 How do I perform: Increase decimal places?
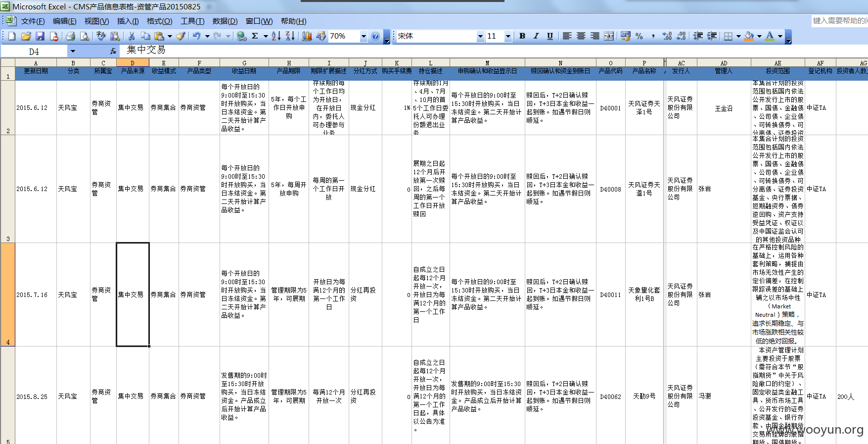(x=667, y=36)
